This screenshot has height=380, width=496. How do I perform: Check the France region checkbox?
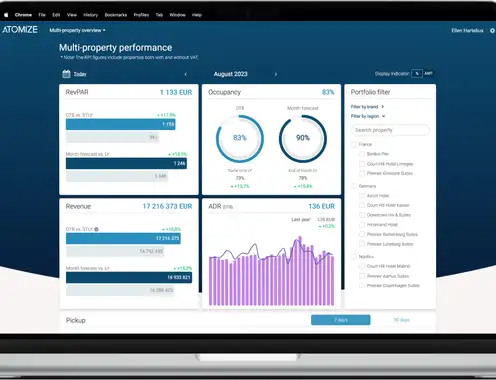click(354, 144)
